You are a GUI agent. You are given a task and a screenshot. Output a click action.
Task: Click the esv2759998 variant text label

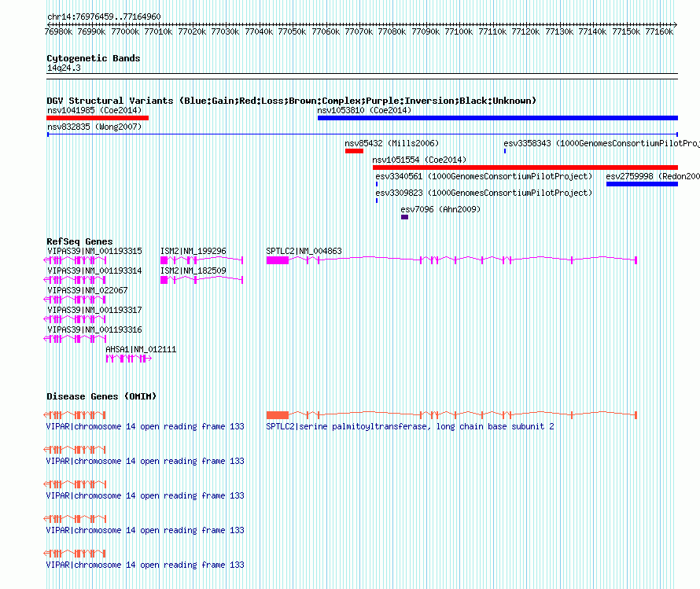pos(653,176)
